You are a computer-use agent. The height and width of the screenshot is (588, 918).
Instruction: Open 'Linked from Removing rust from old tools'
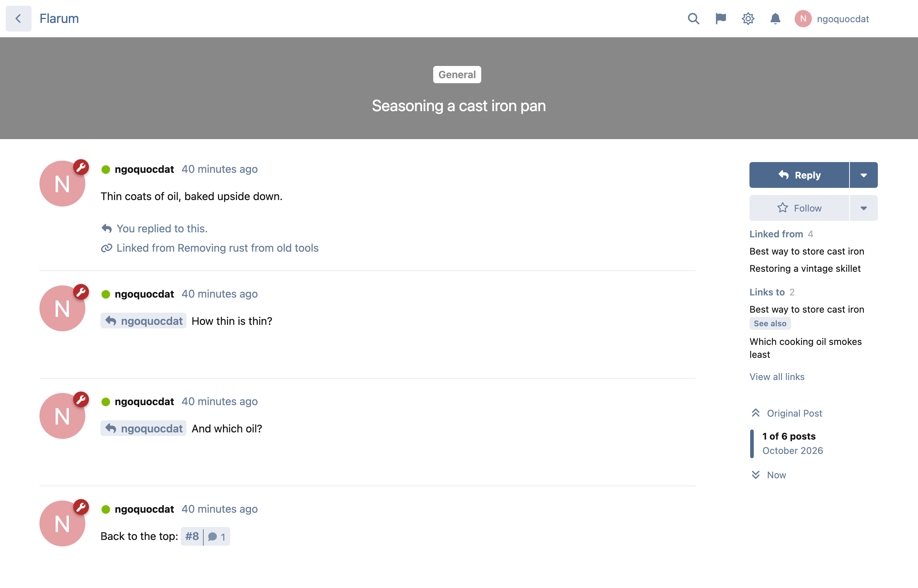tap(217, 248)
